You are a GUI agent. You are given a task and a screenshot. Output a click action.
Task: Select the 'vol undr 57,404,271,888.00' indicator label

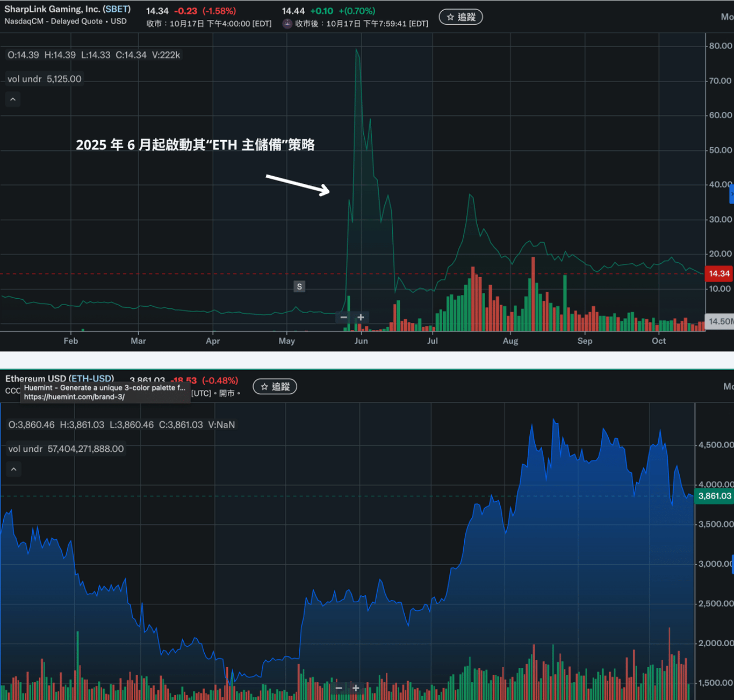(66, 449)
